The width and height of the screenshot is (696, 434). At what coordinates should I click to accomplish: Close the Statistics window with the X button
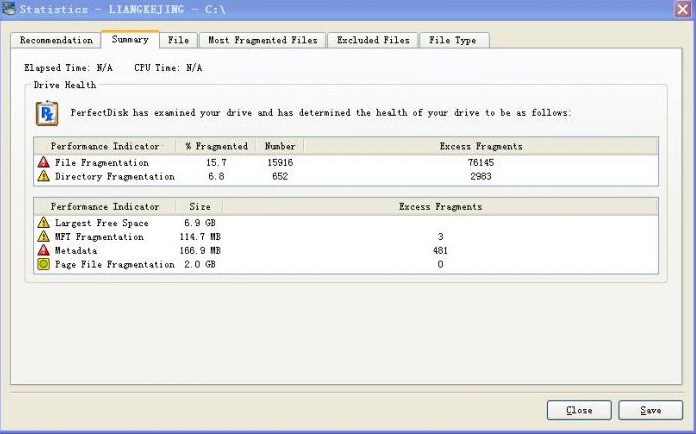(x=683, y=9)
